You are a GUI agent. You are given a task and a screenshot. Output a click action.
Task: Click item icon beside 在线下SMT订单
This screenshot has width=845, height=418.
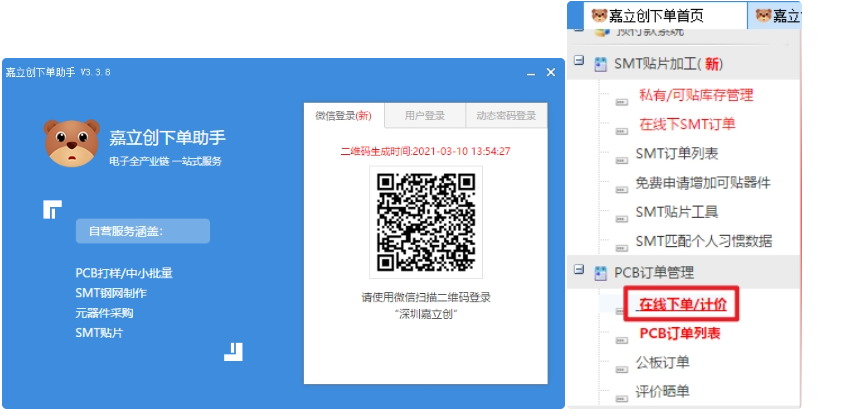pos(622,131)
